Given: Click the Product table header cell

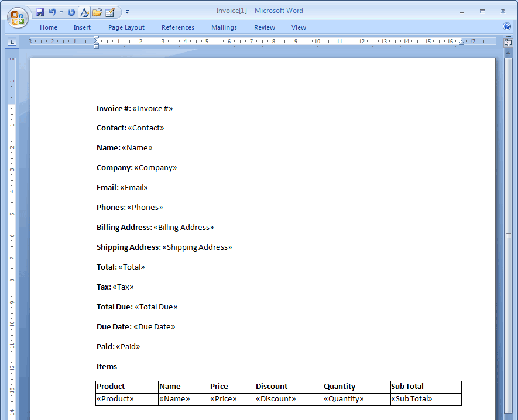Looking at the screenshot, I should pyautogui.click(x=127, y=387).
